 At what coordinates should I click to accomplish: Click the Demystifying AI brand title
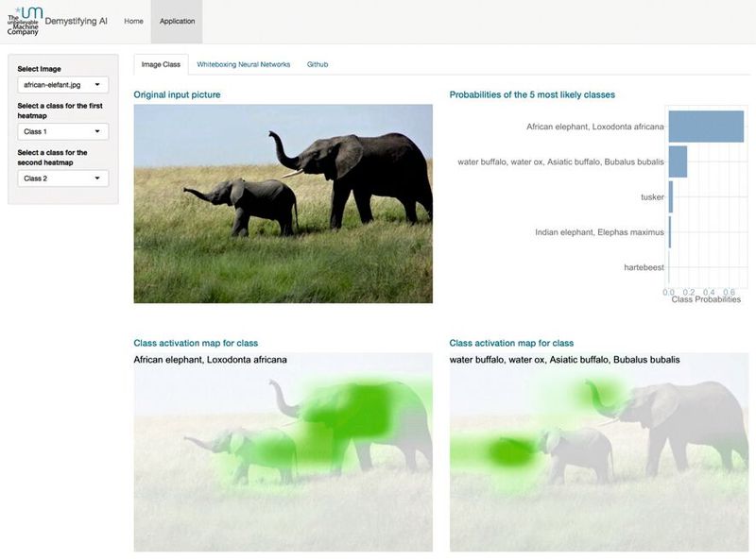coord(76,21)
